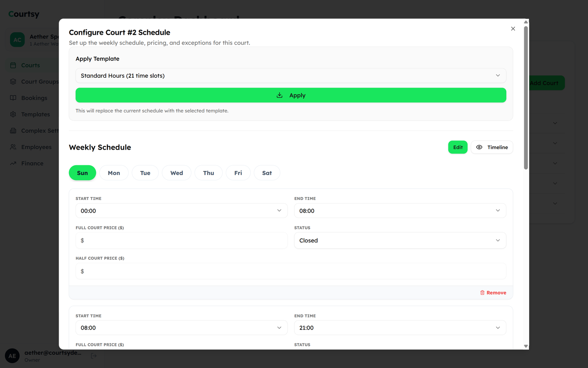Select the Tue day tab
The image size is (588, 368).
pyautogui.click(x=145, y=173)
